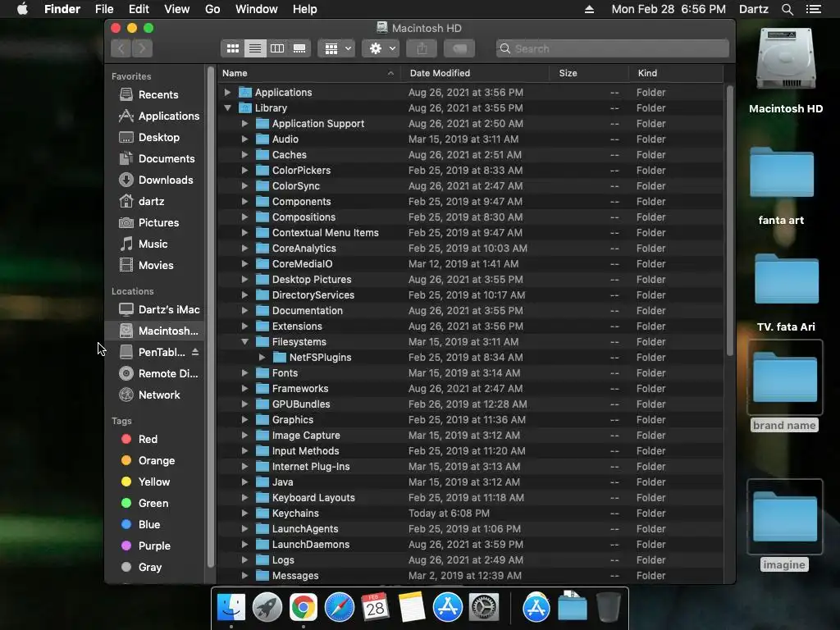Image resolution: width=840 pixels, height=630 pixels.
Task: Expand the LaunchDaemons folder
Action: [244, 545]
